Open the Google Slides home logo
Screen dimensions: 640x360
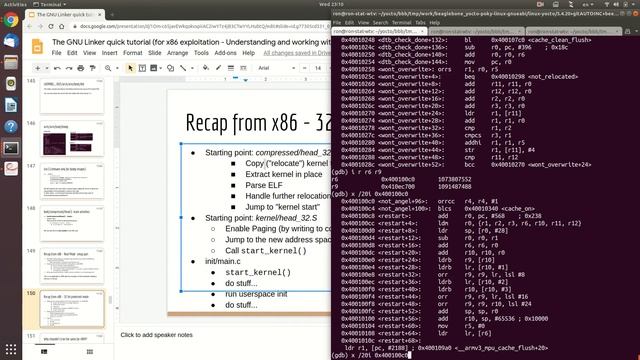click(38, 47)
